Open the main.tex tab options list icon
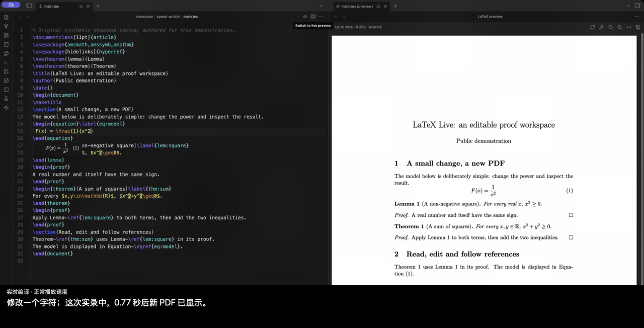Screen dimensions: 644x328 [81, 6]
